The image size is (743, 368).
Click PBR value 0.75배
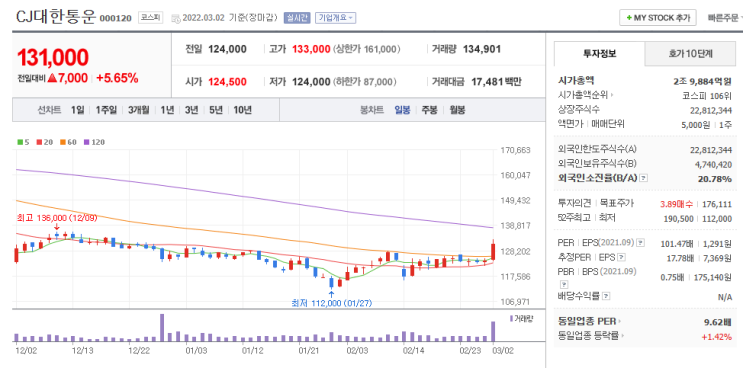pos(673,277)
